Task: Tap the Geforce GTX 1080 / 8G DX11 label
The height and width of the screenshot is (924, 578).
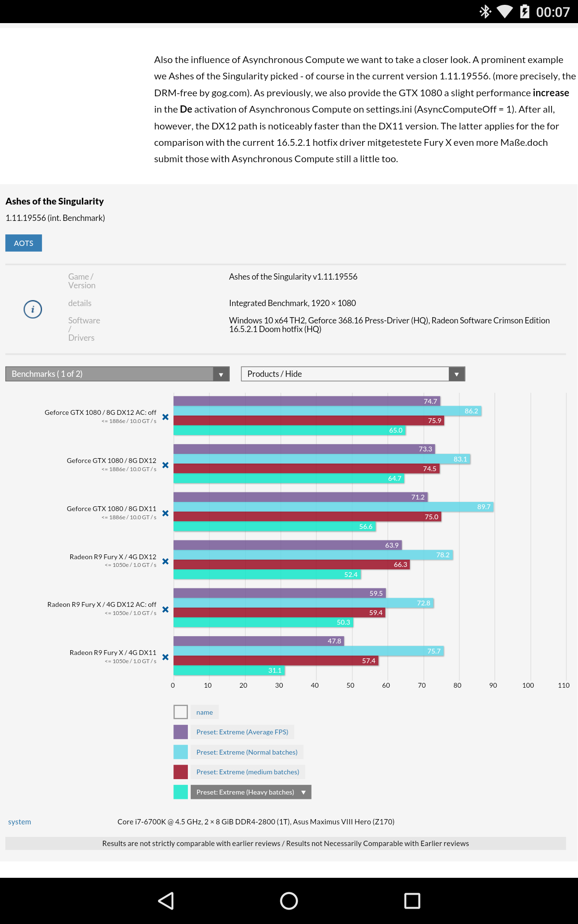Action: (111, 509)
